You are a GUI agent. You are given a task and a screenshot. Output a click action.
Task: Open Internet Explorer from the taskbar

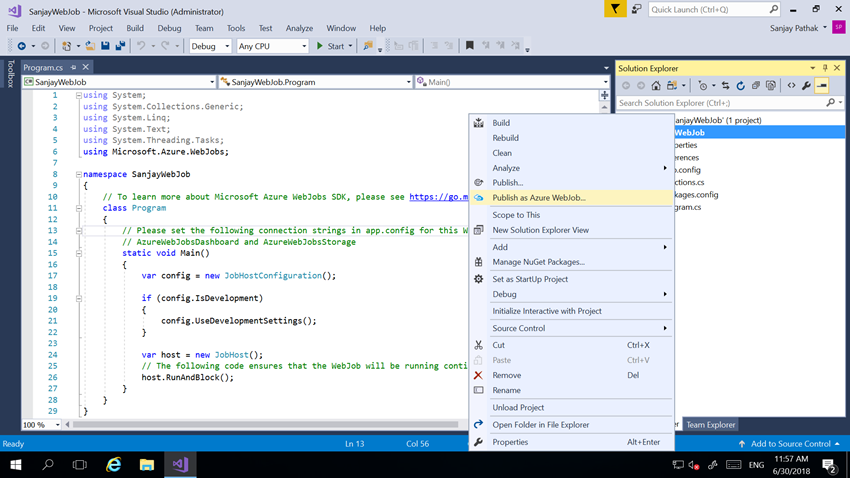point(113,464)
